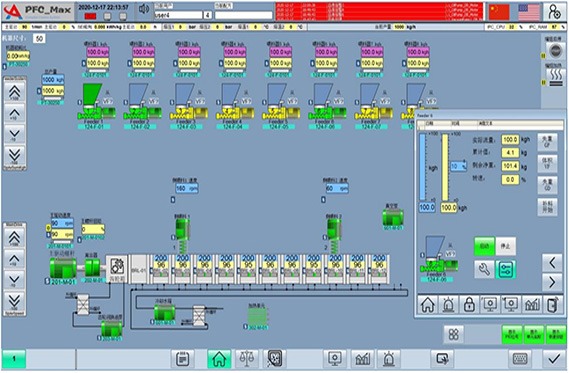Viewport: 569px width, 373px height.
Task: Click the balance scale icon in bottom toolbar
Action: click(247, 359)
